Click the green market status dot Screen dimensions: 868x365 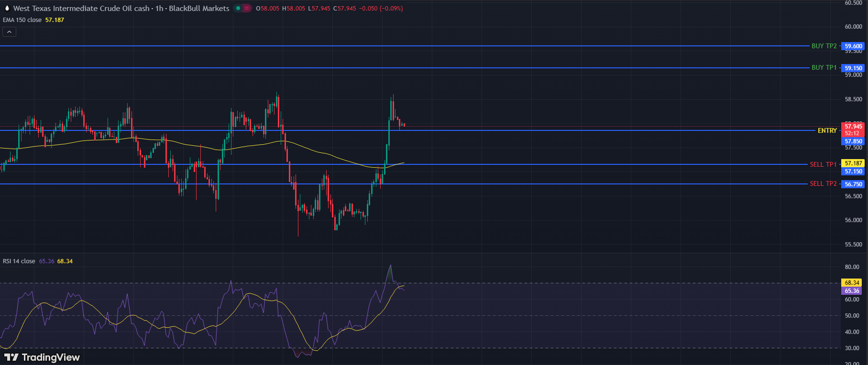point(238,8)
